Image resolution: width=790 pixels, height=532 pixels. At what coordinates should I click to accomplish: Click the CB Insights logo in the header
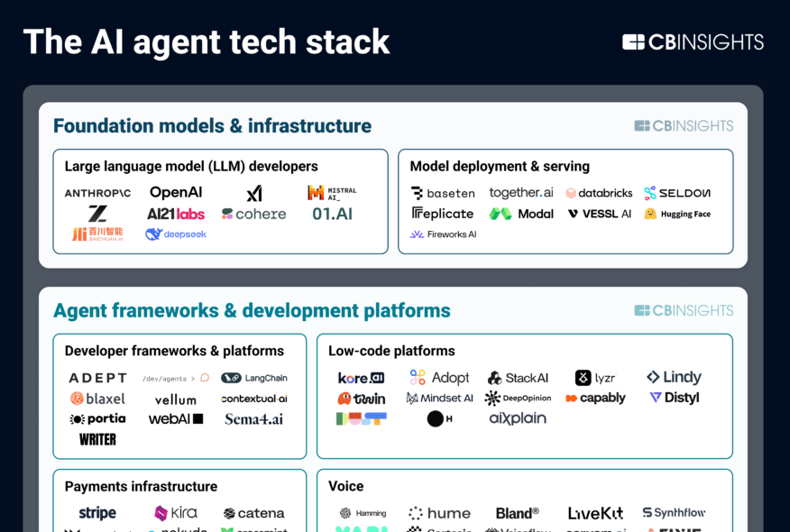(x=693, y=41)
